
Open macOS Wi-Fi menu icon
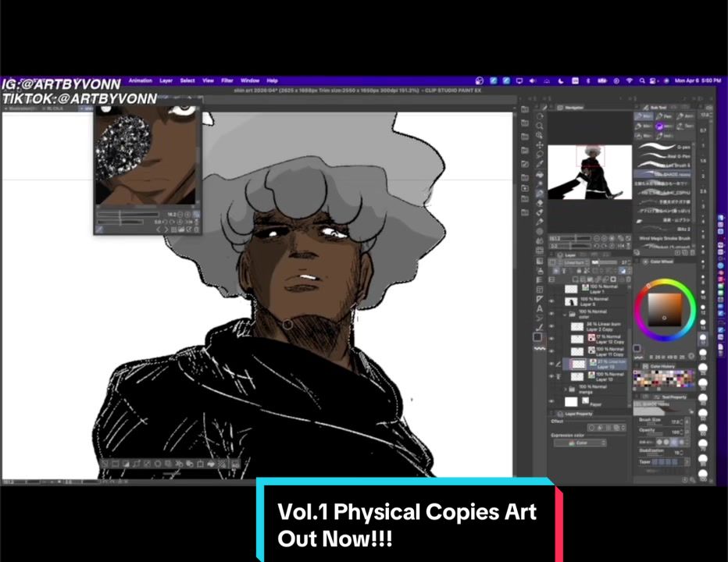click(630, 80)
